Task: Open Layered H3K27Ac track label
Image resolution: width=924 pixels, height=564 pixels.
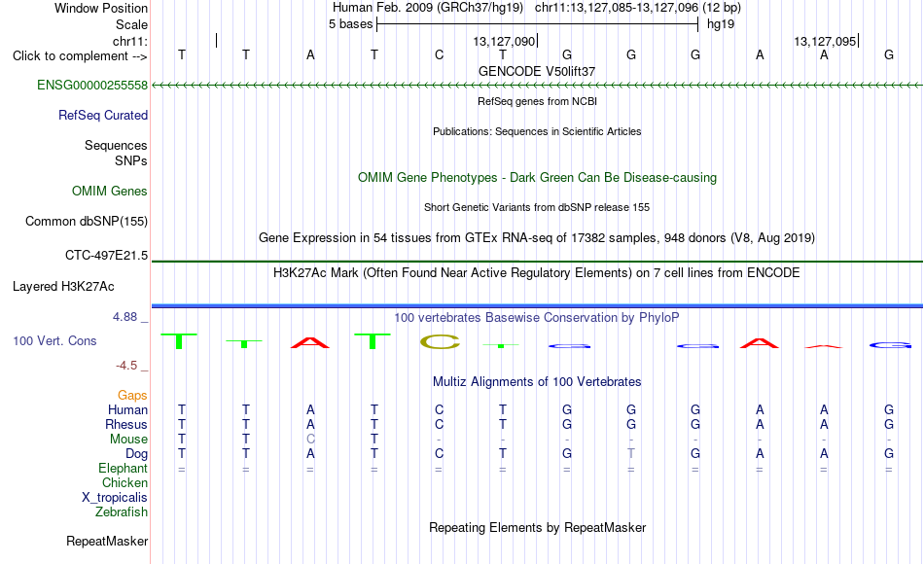Action: coord(63,287)
